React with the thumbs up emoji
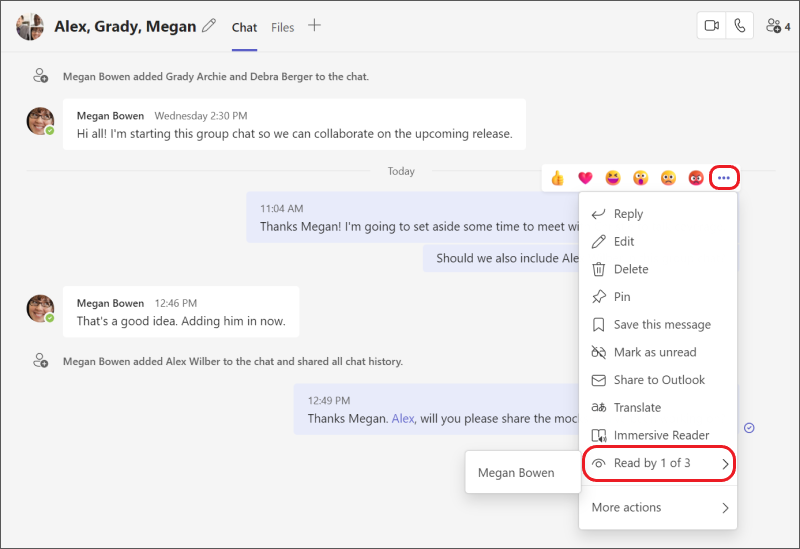 point(558,178)
